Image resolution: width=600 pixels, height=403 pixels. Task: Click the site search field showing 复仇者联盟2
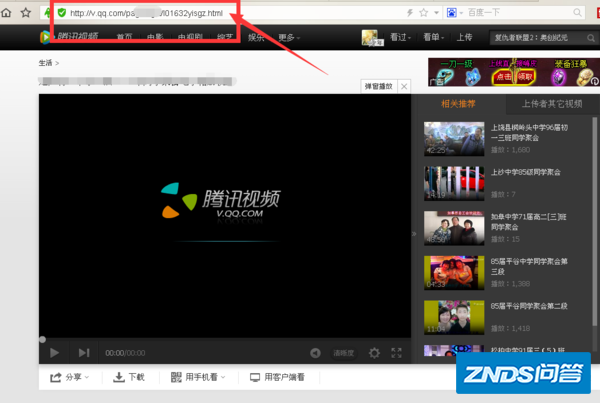pos(538,38)
